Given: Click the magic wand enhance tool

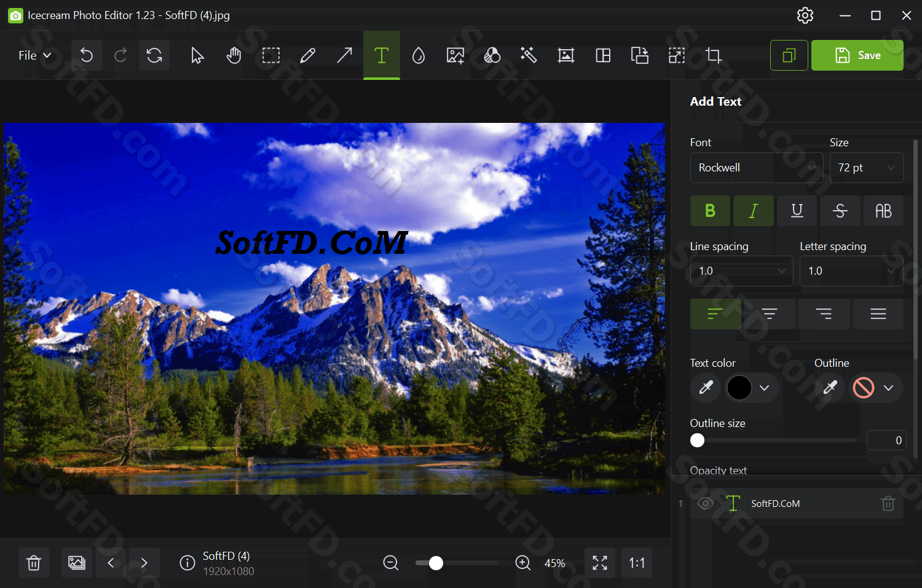Looking at the screenshot, I should 529,55.
